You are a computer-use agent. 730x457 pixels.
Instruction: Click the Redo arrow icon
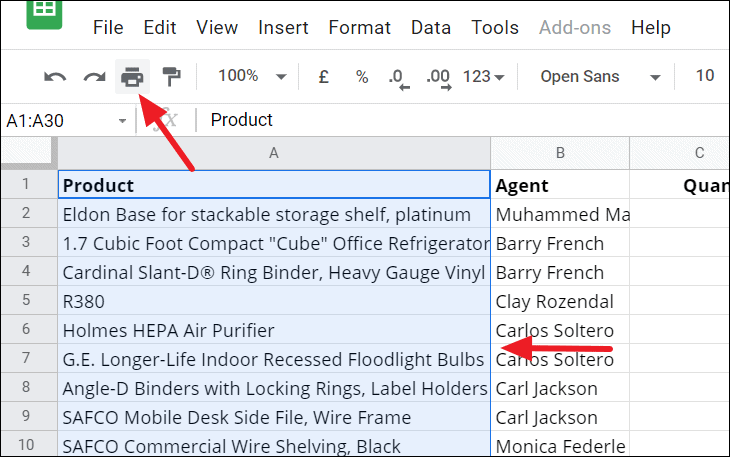(95, 77)
